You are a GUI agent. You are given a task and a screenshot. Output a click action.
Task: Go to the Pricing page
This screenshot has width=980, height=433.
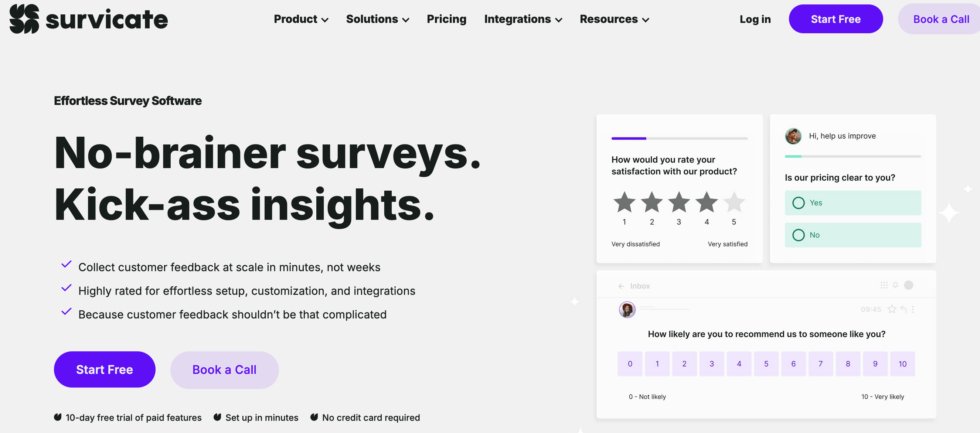coord(446,19)
